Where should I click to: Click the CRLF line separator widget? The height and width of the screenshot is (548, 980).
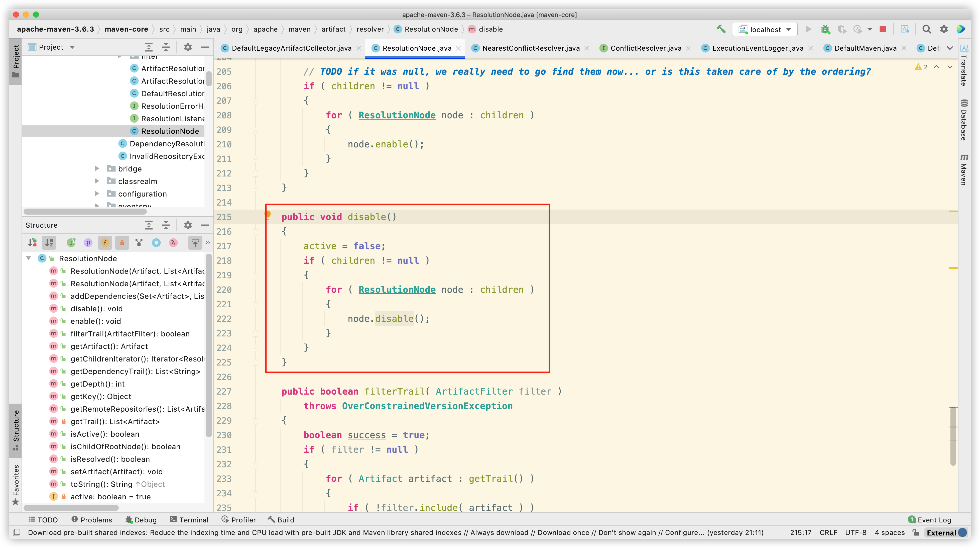tap(828, 532)
